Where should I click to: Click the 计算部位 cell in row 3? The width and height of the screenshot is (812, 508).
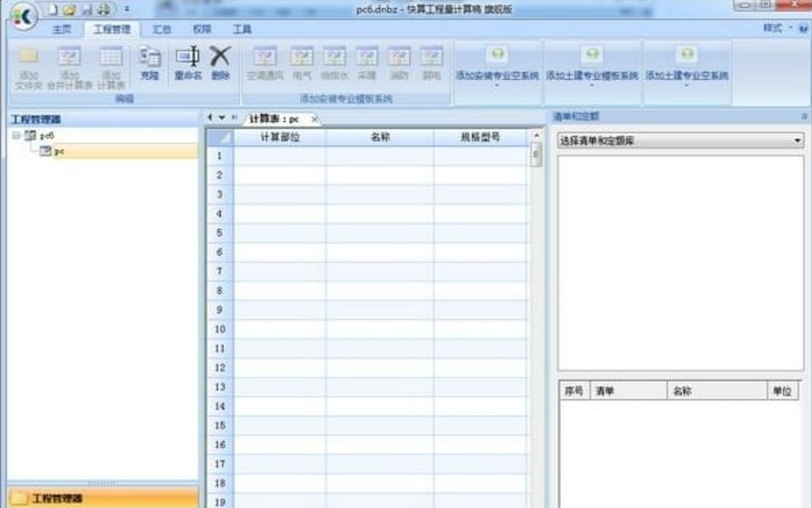pos(280,194)
